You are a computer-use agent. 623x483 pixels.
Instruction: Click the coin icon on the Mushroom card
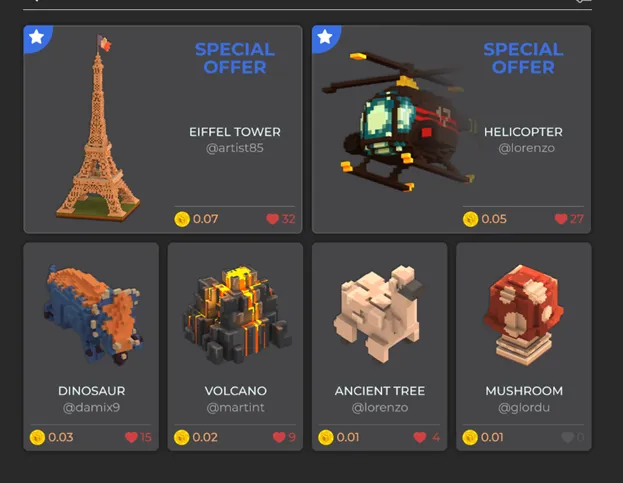click(470, 437)
